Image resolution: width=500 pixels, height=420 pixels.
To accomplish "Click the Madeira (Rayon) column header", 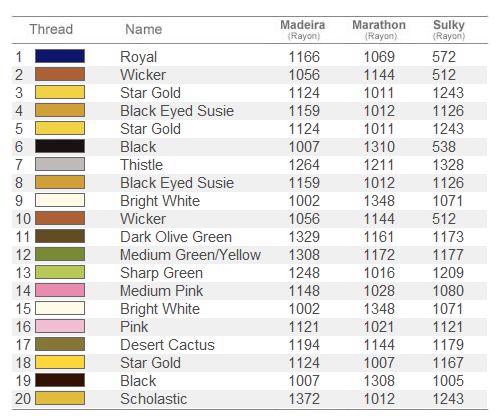I will [303, 30].
